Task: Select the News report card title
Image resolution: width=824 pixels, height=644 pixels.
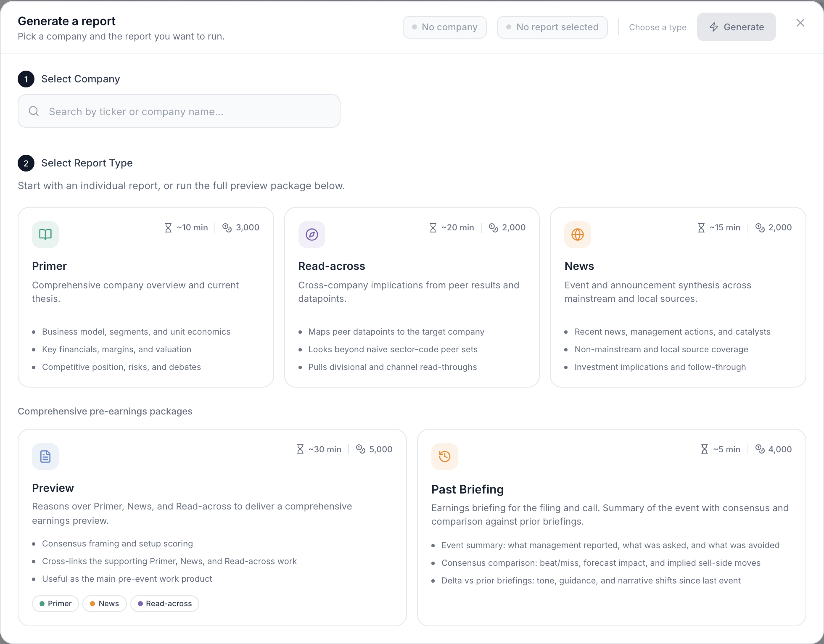Action: coord(579,266)
